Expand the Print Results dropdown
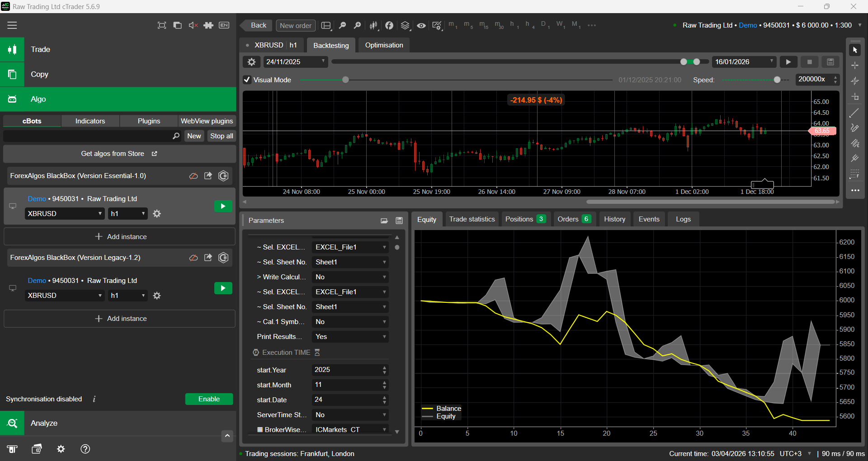Viewport: 868px width, 461px height. coord(350,337)
